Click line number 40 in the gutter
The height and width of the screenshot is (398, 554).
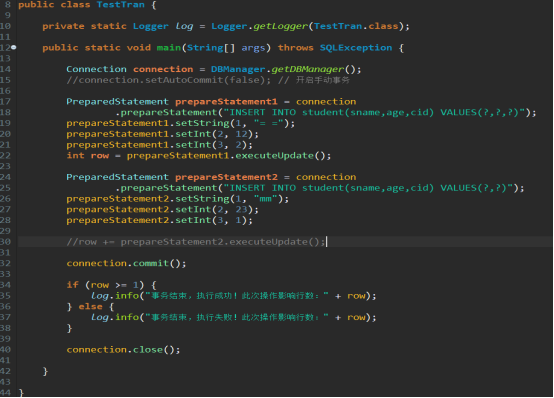pyautogui.click(x=5, y=350)
